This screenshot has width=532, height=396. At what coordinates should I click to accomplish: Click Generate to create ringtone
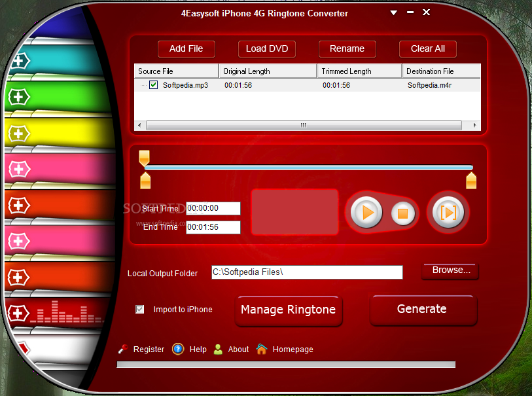click(423, 310)
